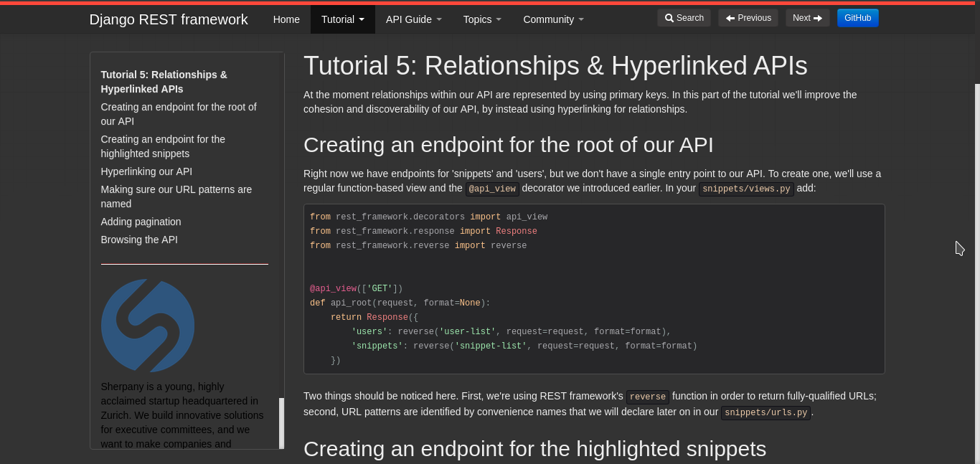The width and height of the screenshot is (980, 464).
Task: Jump to 'Browsing the API' sidebar link
Action: point(139,240)
